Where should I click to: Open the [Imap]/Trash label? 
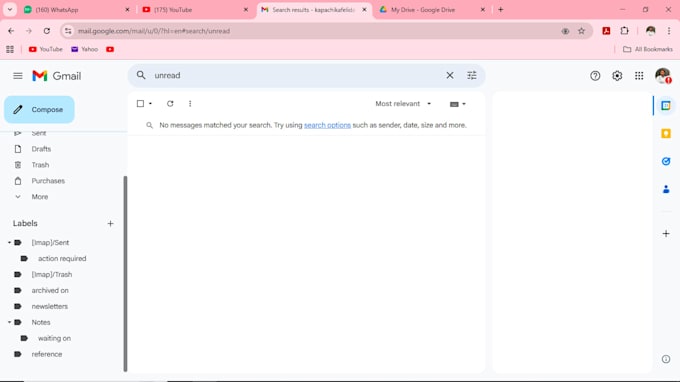52,275
